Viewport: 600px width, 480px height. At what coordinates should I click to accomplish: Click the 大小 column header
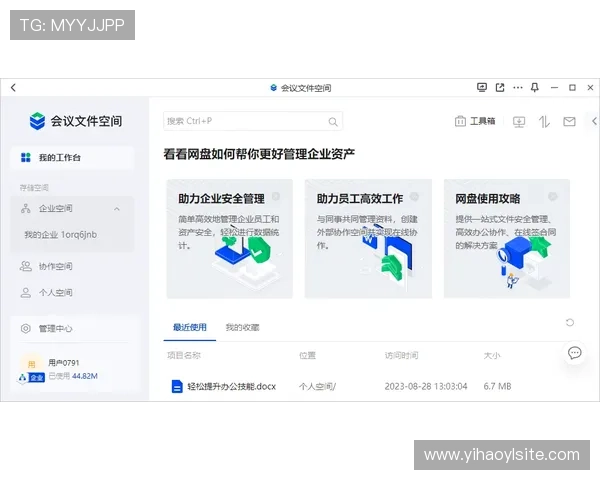tap(492, 356)
